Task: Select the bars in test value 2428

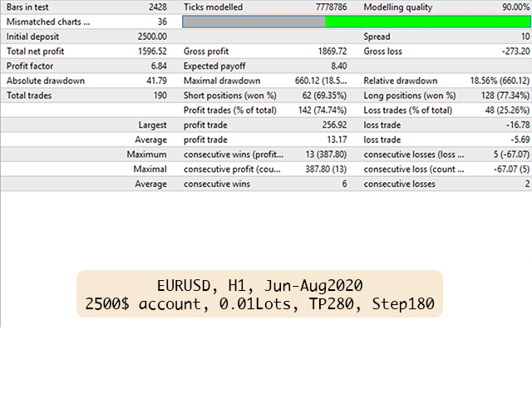Action: tap(158, 7)
